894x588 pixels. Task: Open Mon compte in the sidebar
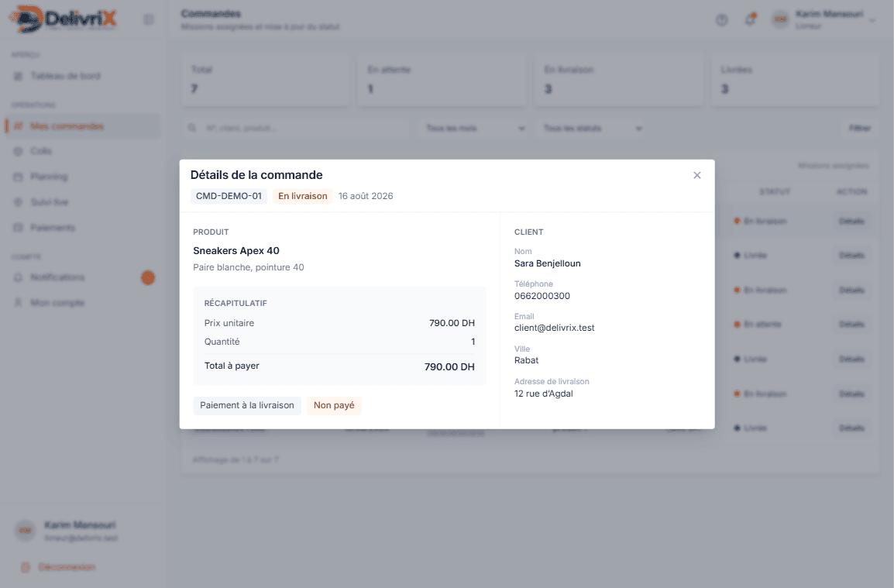(x=83, y=303)
